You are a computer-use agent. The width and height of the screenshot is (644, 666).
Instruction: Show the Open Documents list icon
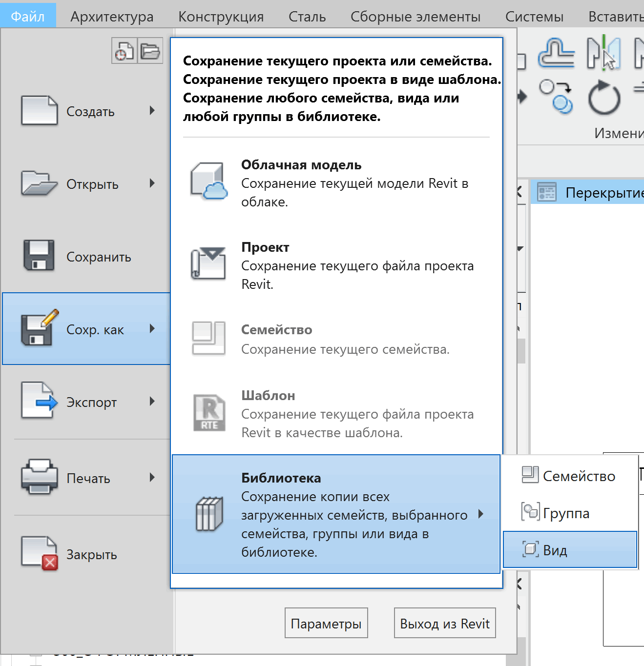click(150, 51)
